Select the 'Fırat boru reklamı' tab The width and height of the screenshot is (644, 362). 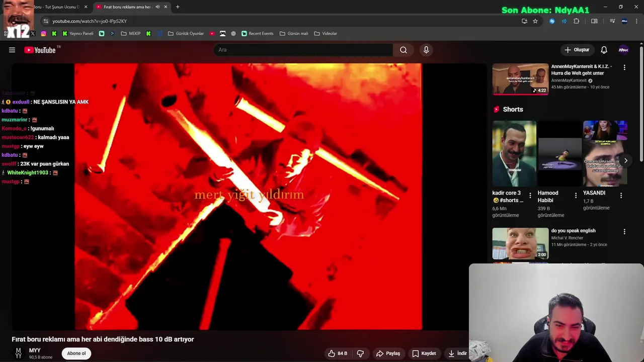click(x=127, y=7)
